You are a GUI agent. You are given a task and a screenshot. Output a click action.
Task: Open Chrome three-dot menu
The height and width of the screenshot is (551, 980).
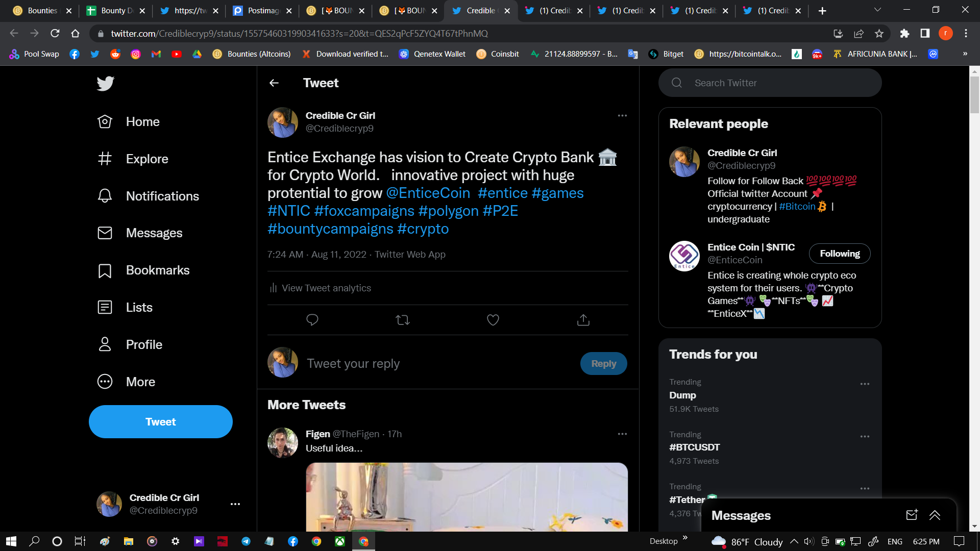tap(966, 34)
